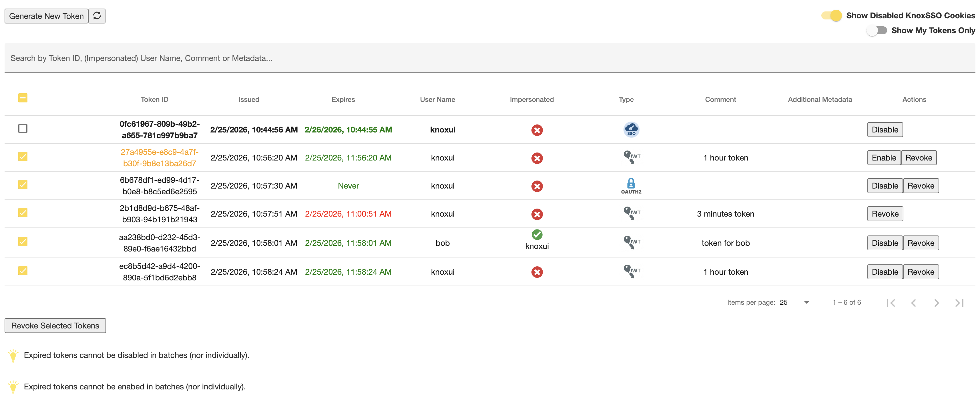
Task: Click Generate New Token button
Action: [46, 16]
